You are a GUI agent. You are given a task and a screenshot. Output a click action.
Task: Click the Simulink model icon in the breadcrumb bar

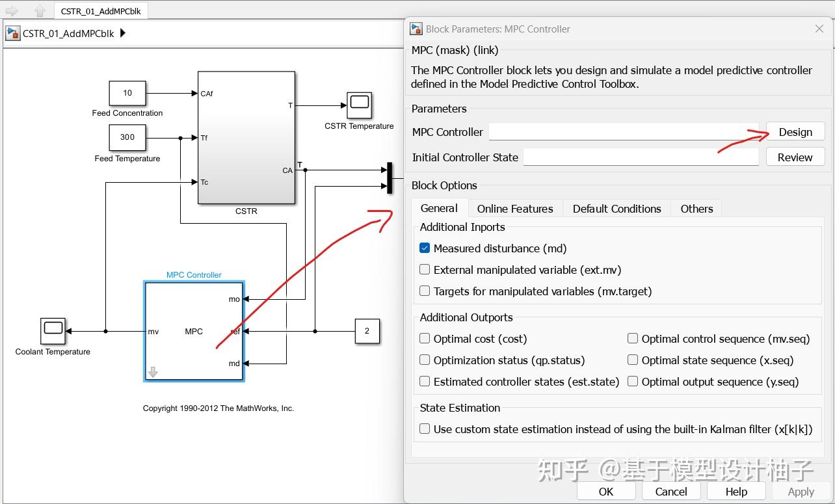click(12, 33)
